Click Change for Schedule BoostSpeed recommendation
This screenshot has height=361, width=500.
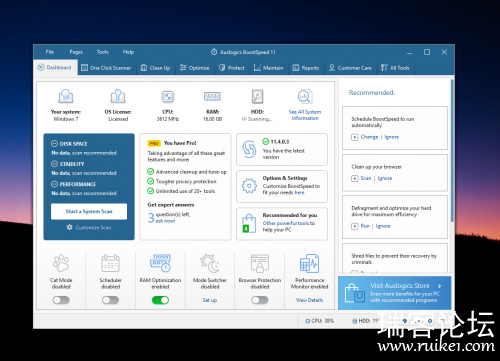(x=369, y=137)
